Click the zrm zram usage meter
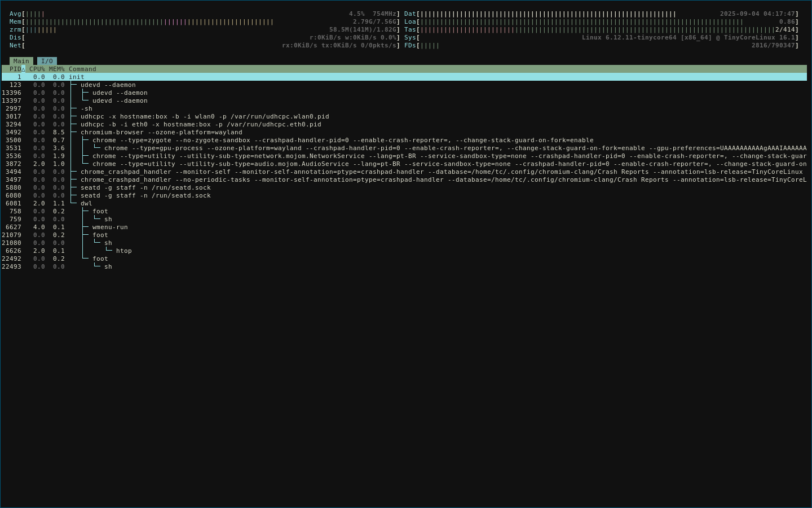 click(205, 29)
